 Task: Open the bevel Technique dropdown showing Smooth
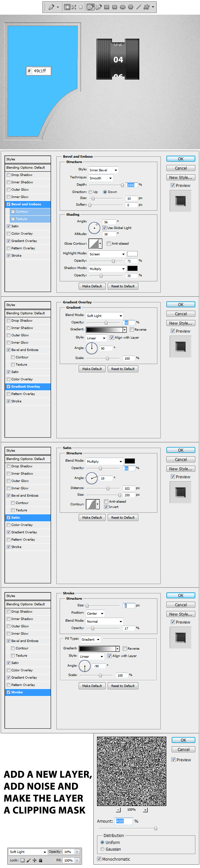(x=101, y=178)
